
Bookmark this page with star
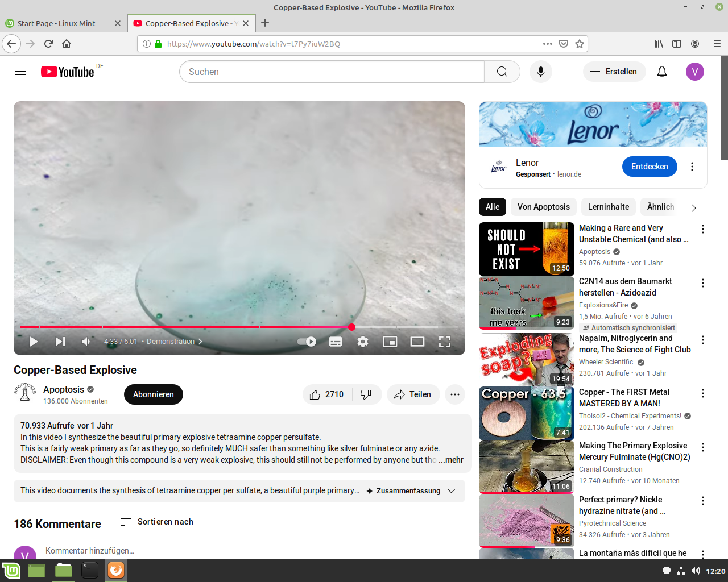click(580, 44)
